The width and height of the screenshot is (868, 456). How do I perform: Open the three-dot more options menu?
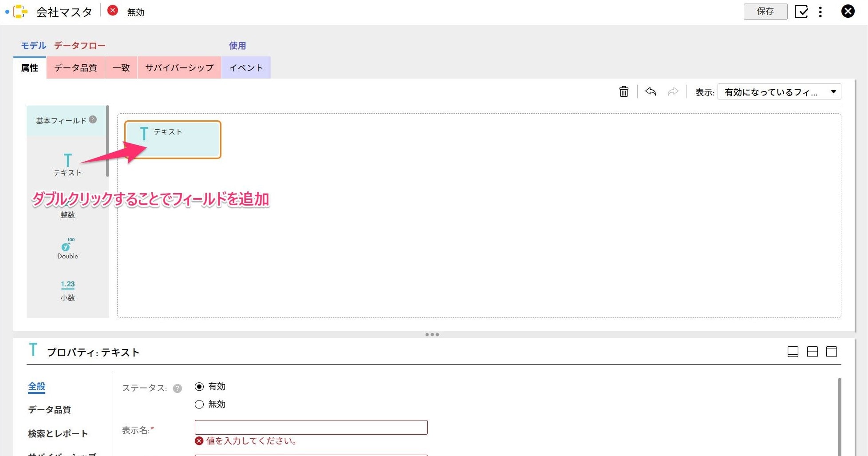[821, 12]
